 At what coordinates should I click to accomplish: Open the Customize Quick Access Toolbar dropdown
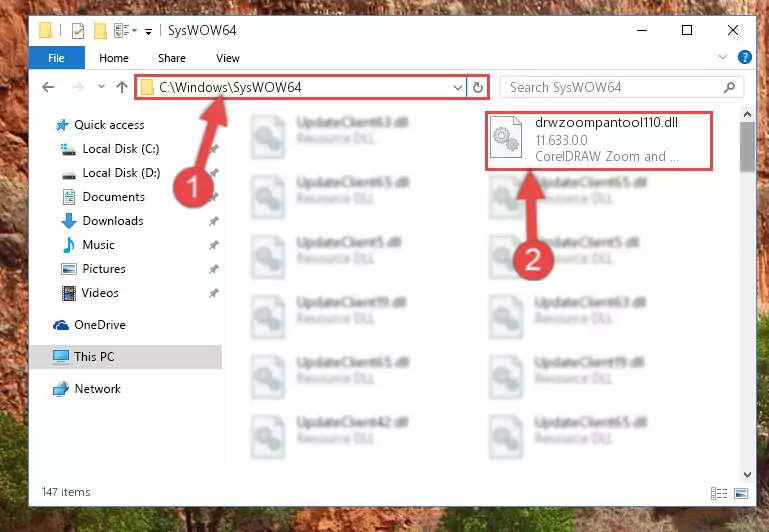coord(148,32)
